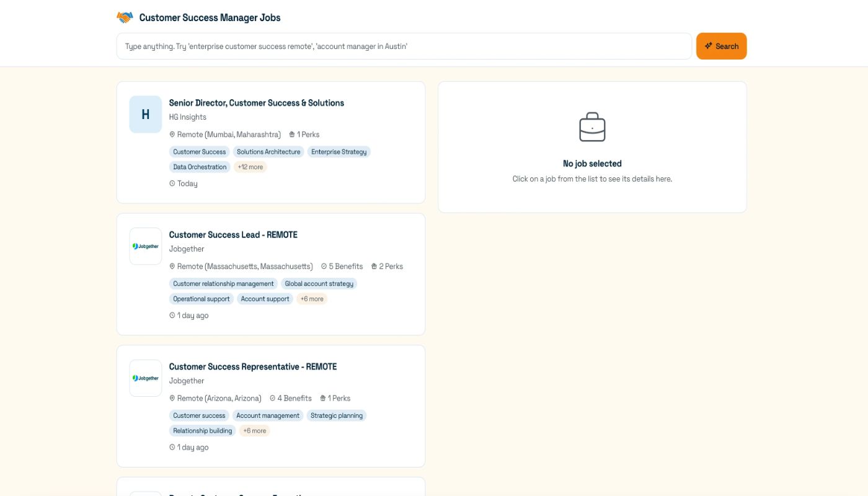This screenshot has width=868, height=496.
Task: Select the "Customer Success" tag chip
Action: 199,151
